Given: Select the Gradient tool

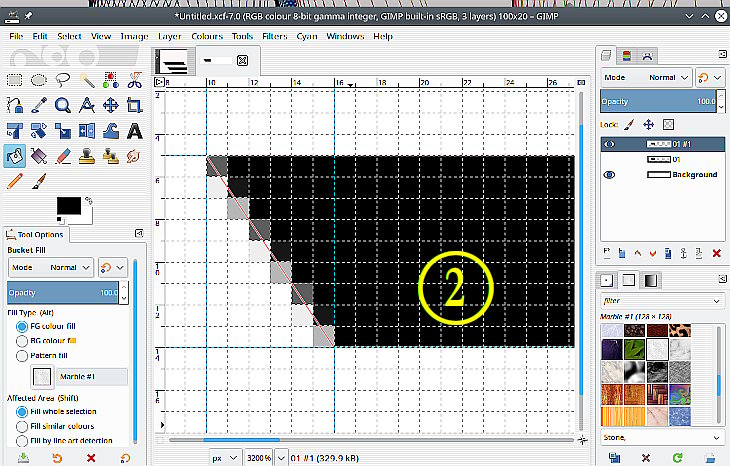Looking at the screenshot, I should coord(39,156).
